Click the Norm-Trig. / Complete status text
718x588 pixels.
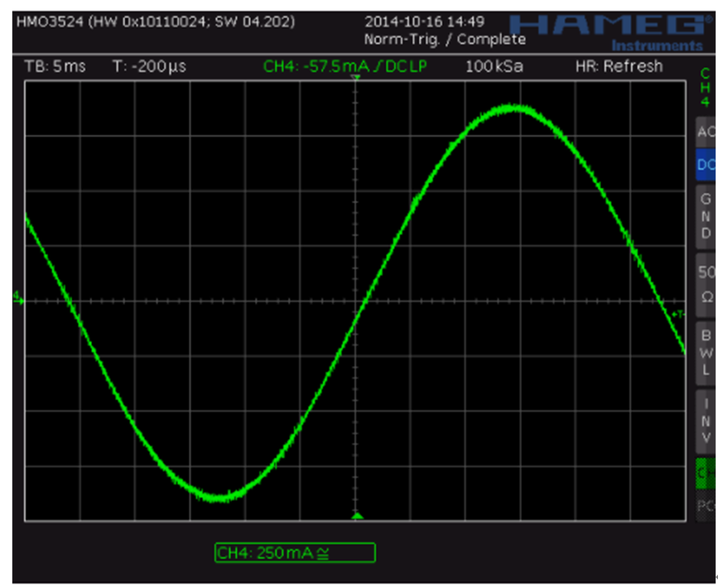[x=445, y=39]
